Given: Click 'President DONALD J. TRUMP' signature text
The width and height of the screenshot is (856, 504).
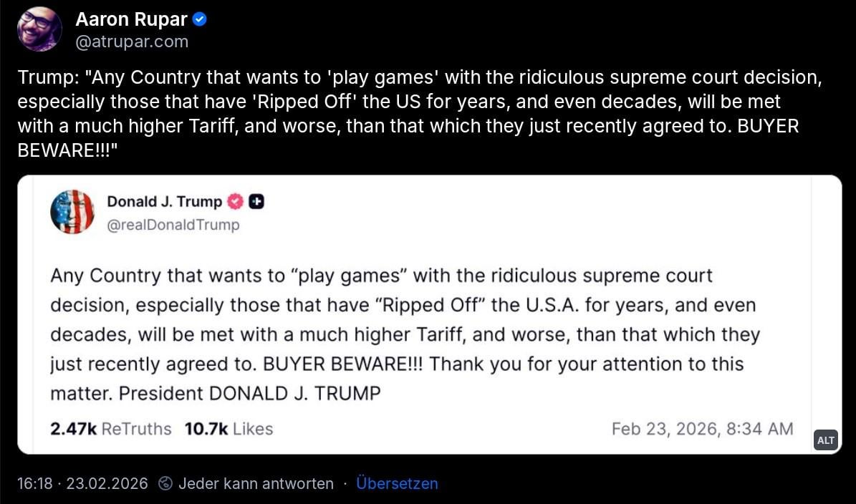Looking at the screenshot, I should pos(249,393).
